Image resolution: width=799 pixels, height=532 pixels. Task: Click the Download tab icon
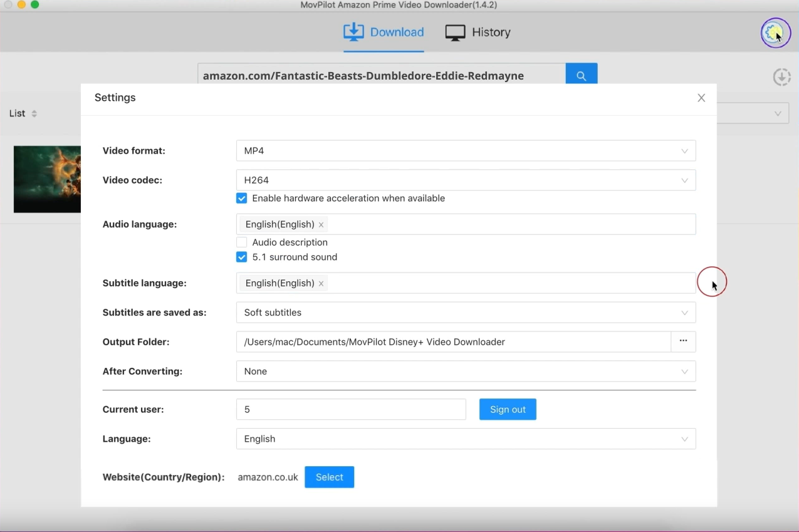click(353, 32)
